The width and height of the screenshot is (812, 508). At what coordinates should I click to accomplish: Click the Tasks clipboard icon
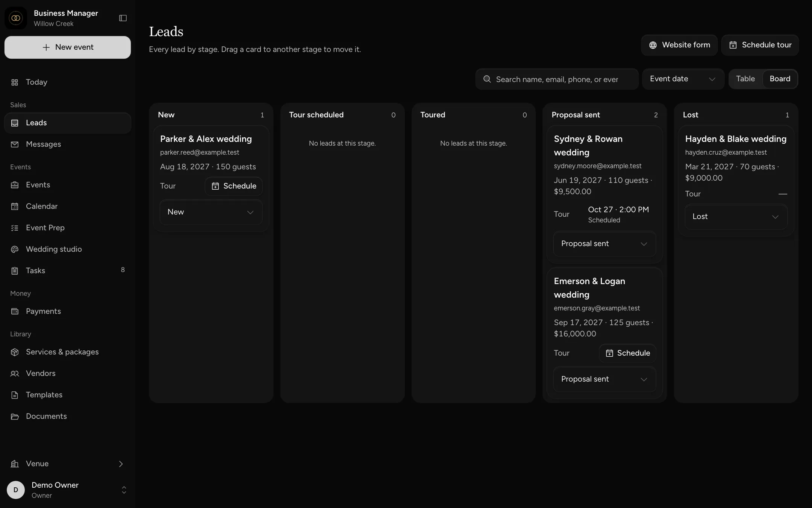pyautogui.click(x=15, y=271)
